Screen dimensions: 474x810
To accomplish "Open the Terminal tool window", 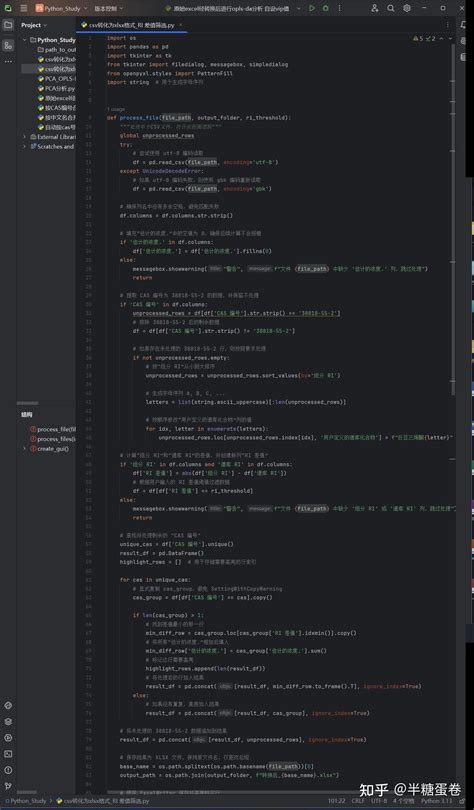I will (x=8, y=754).
